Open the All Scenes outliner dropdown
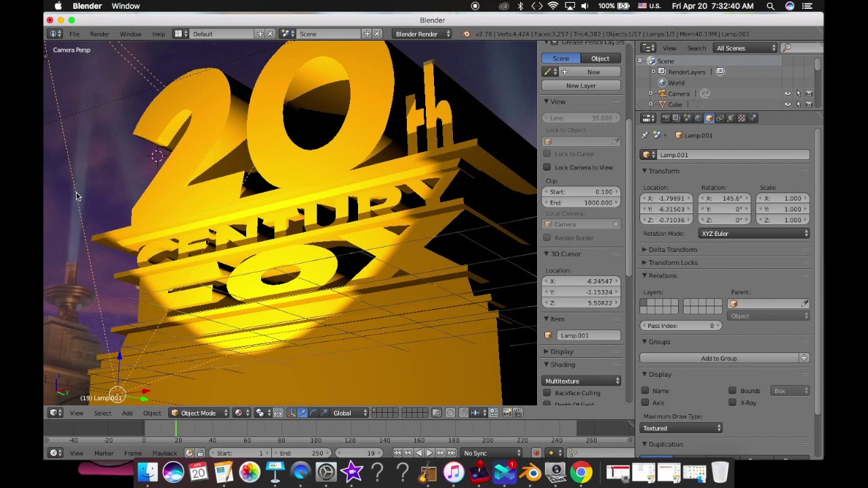This screenshot has height=488, width=868. (746, 48)
